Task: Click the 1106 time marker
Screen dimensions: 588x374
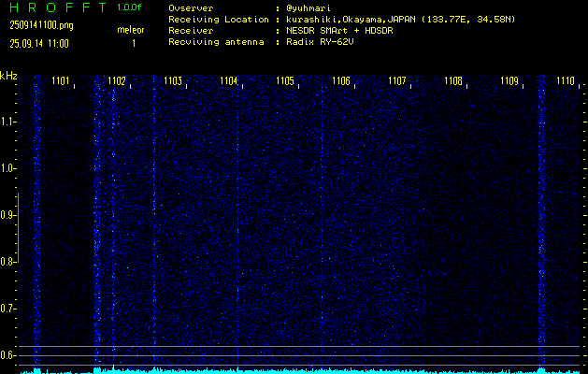Action: pyautogui.click(x=341, y=80)
